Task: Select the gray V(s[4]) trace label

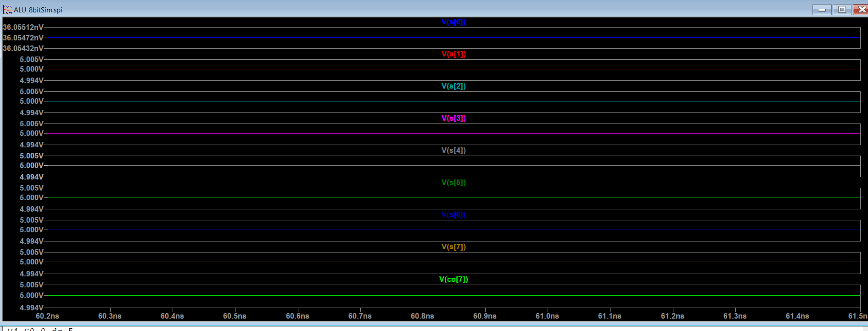Action: click(454, 151)
